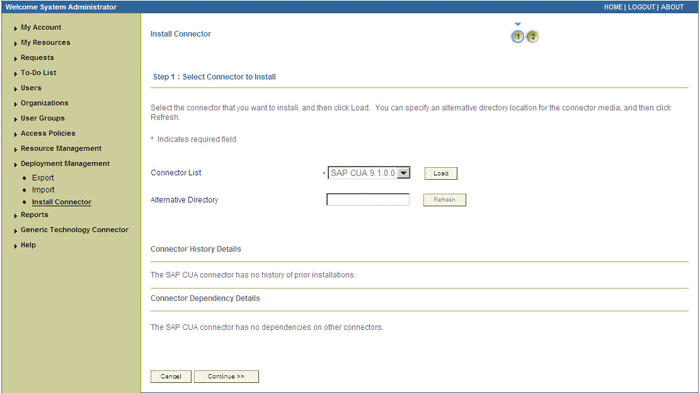This screenshot has height=393, width=700.
Task: Select Export under Deployment Management
Action: 43,178
